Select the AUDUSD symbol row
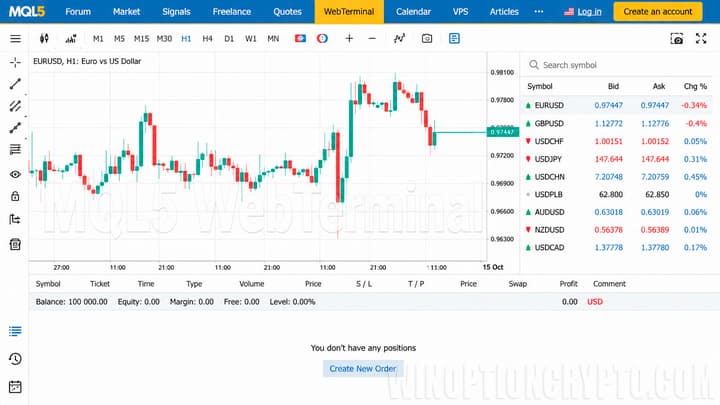Screen dimensions: 720x405 pos(617,212)
